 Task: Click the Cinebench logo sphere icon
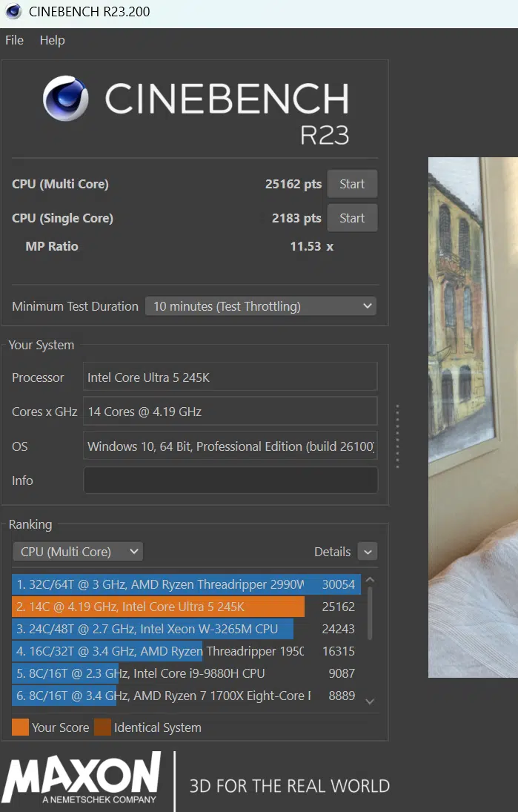tap(66, 98)
